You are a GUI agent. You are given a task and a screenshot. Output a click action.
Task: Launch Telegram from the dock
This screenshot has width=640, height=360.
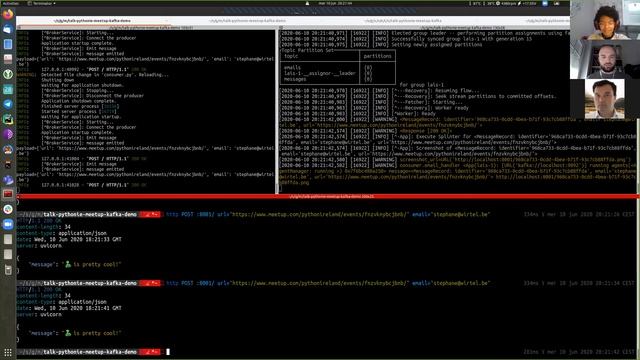point(8,104)
